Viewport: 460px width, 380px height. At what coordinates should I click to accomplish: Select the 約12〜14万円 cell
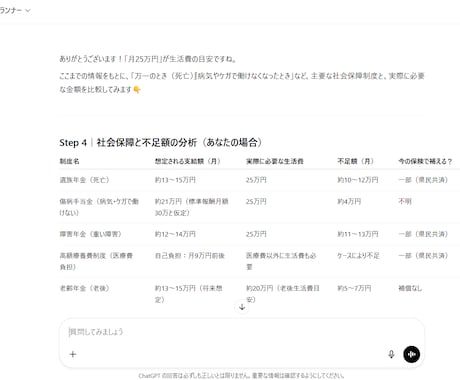[x=175, y=234]
